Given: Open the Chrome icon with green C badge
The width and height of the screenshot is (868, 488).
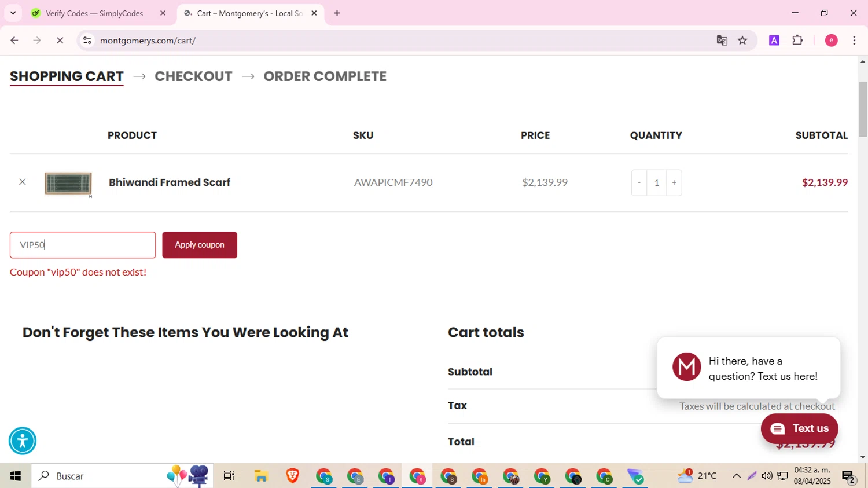Looking at the screenshot, I should click(605, 476).
